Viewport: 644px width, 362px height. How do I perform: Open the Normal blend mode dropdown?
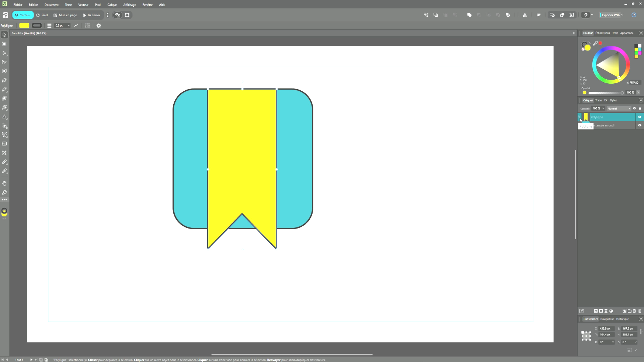619,108
